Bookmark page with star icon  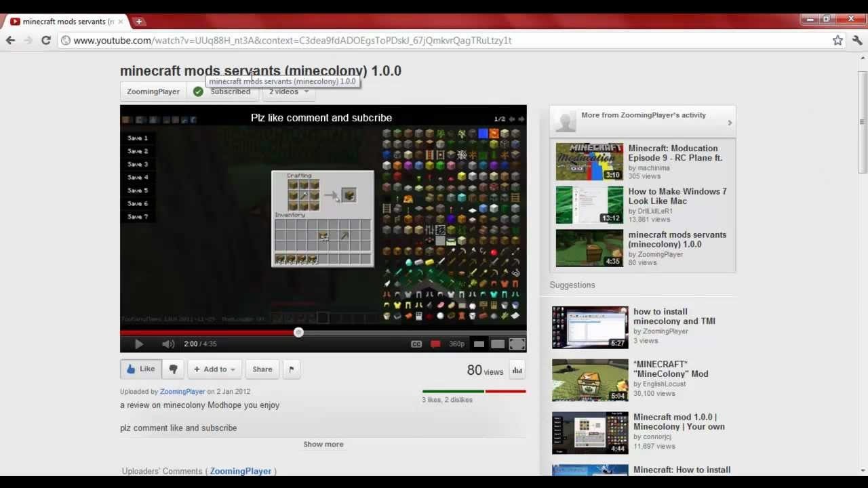click(837, 41)
